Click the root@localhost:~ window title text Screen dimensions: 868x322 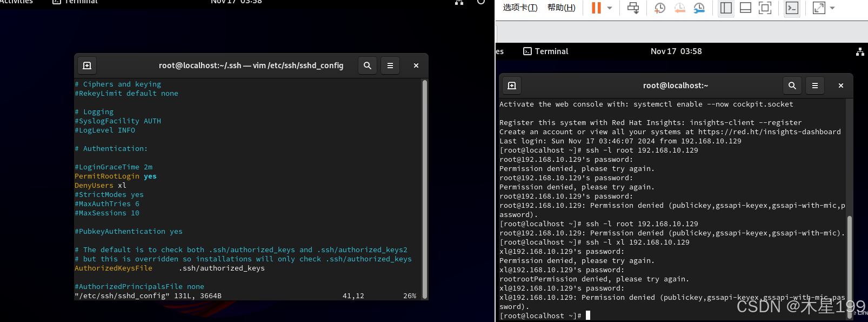(676, 86)
